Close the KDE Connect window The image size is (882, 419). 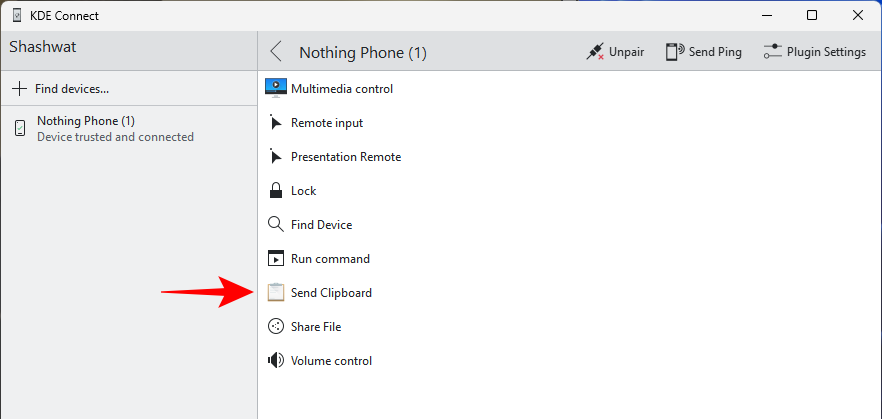tap(858, 15)
